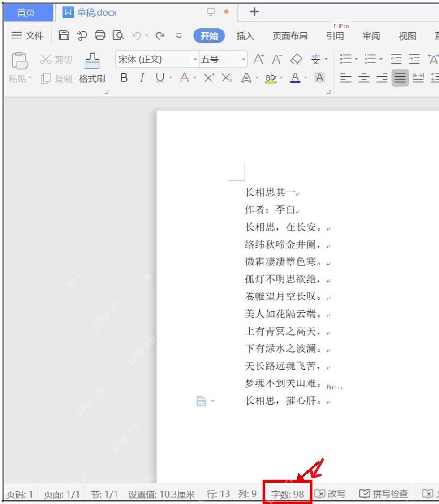
Task: Click the Redo arrow
Action: (160, 35)
